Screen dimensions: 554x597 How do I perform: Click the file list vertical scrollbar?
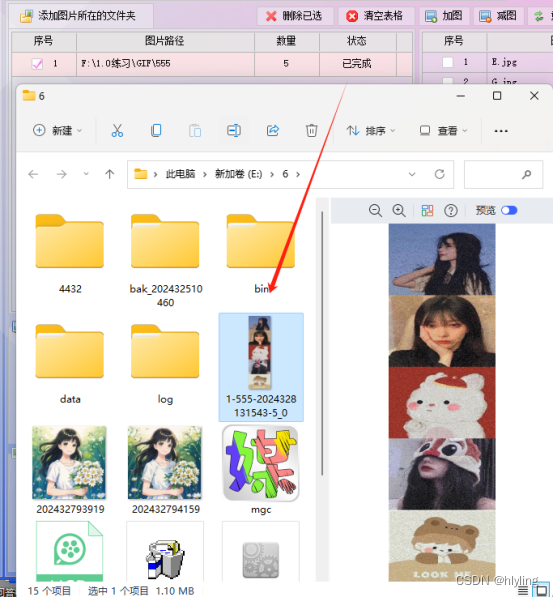322,343
